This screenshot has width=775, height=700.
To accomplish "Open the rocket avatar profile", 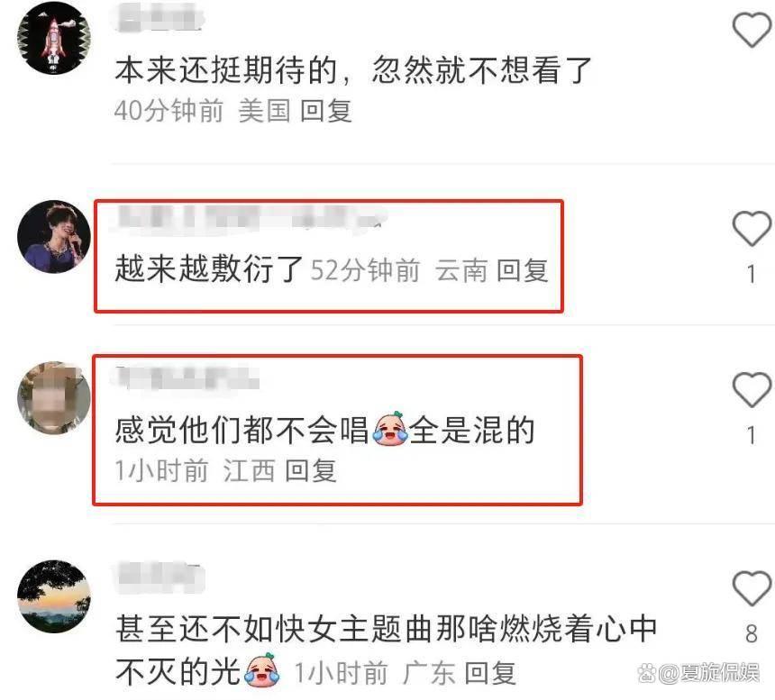I will pos(54,38).
